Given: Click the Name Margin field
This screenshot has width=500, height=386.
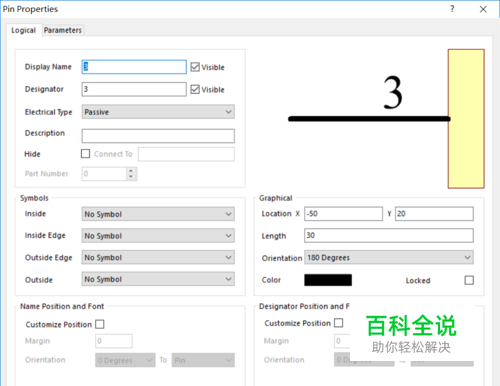Looking at the screenshot, I should 114,341.
